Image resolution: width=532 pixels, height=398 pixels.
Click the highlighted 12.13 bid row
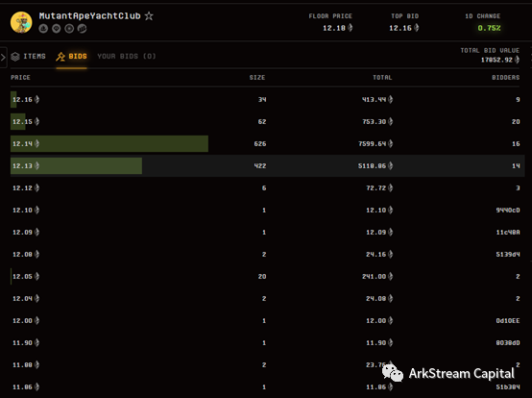click(x=267, y=165)
